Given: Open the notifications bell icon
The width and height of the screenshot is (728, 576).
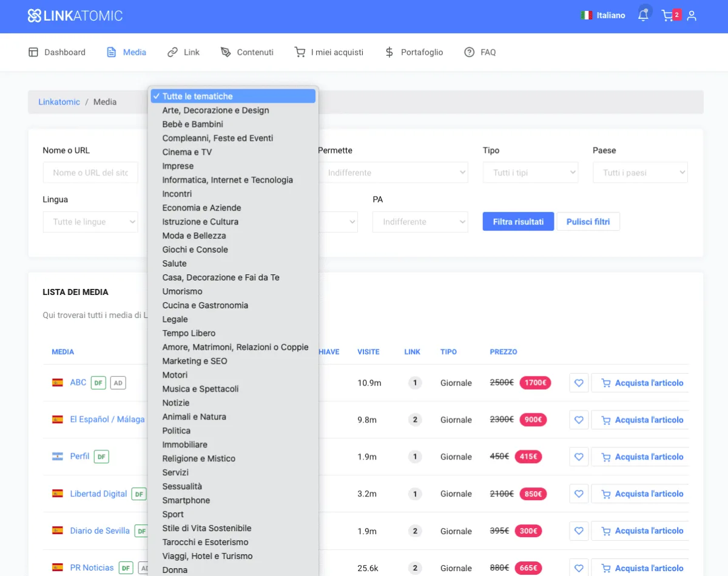Looking at the screenshot, I should tap(643, 16).
